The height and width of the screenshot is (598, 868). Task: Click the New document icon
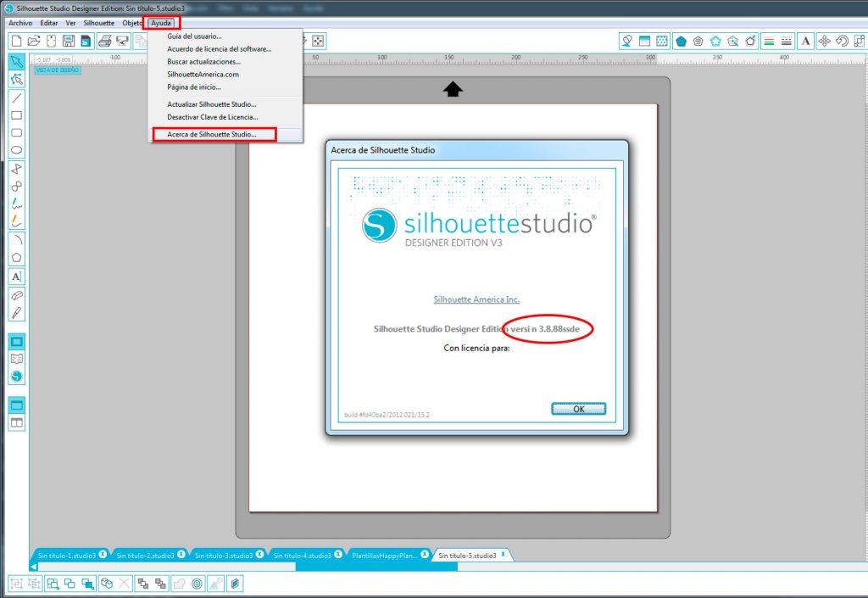[17, 41]
